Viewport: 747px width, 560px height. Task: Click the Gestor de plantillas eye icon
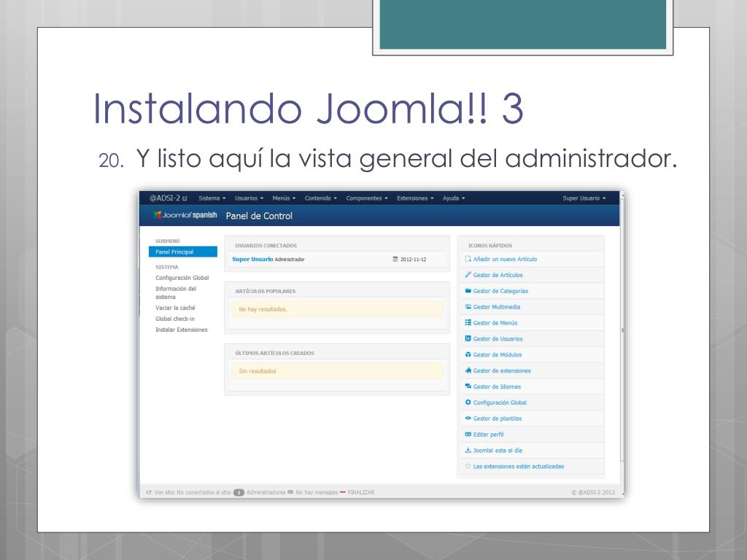(468, 418)
